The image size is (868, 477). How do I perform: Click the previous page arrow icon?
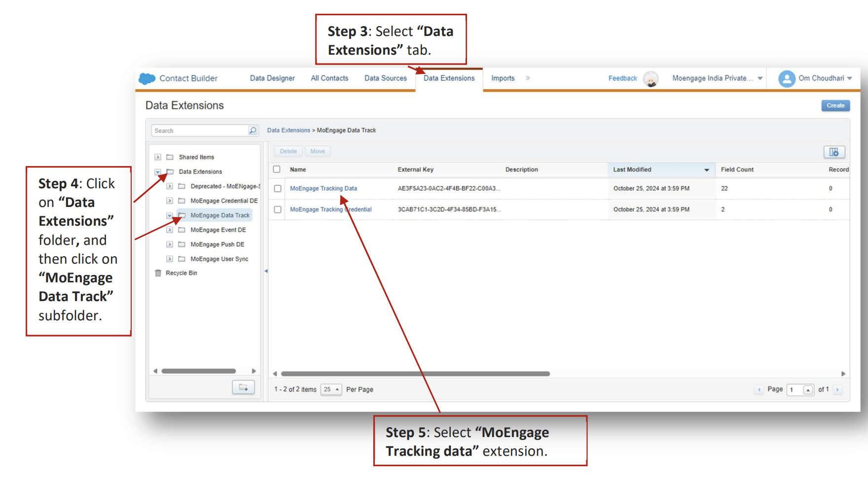coord(759,390)
